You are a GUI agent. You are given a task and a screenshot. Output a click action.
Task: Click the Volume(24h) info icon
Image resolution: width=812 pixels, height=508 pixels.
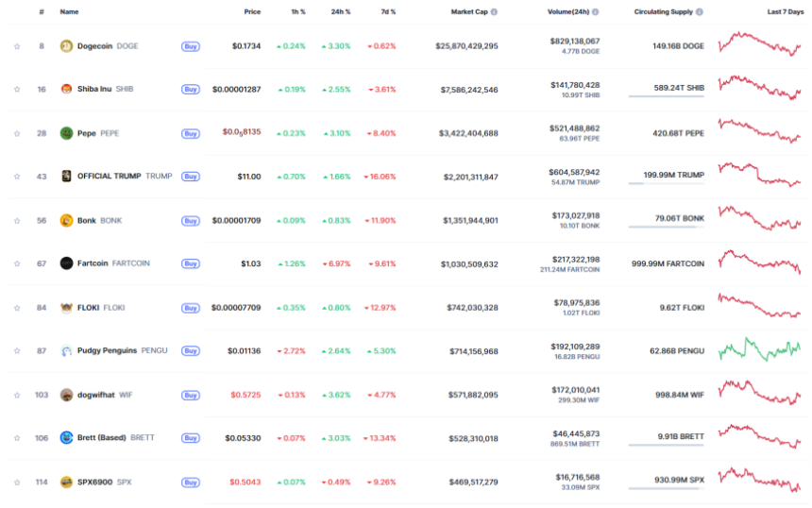pyautogui.click(x=596, y=12)
